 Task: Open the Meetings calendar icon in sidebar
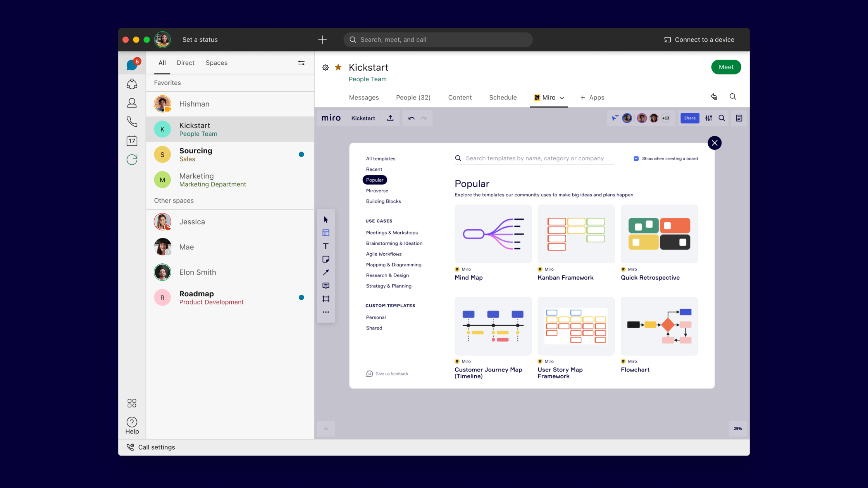point(132,141)
